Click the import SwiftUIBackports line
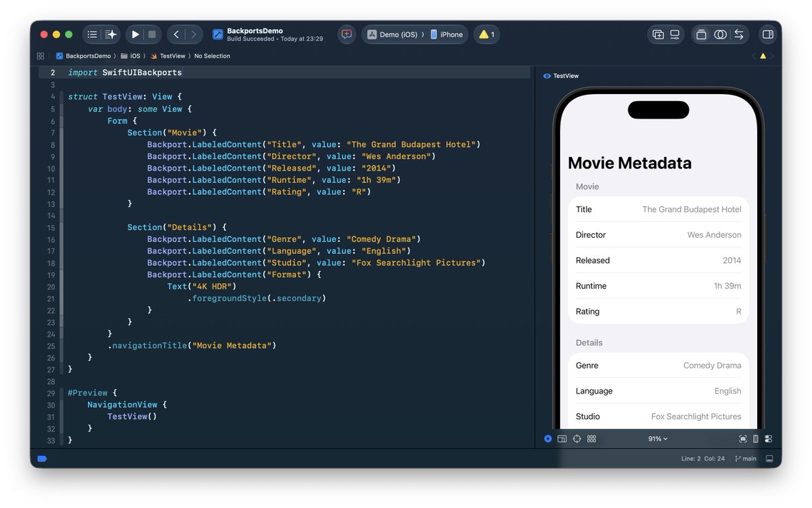The image size is (812, 508). [x=125, y=72]
